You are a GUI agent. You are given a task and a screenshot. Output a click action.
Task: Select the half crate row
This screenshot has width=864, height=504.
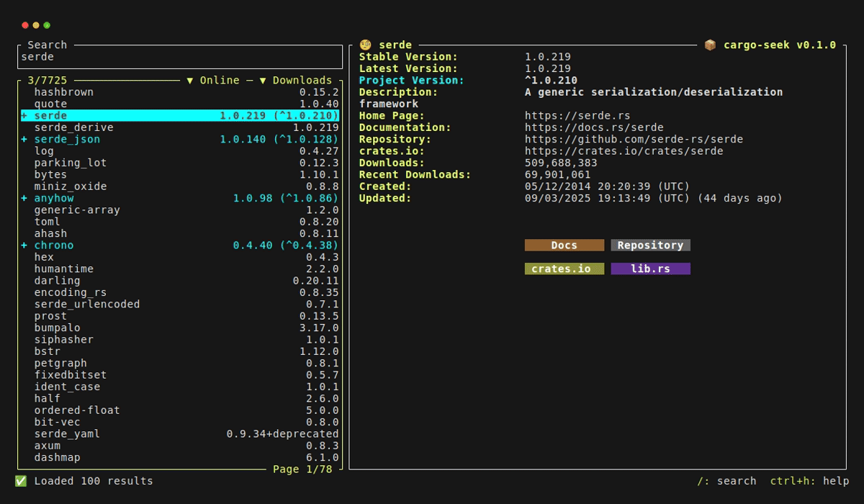(x=180, y=398)
